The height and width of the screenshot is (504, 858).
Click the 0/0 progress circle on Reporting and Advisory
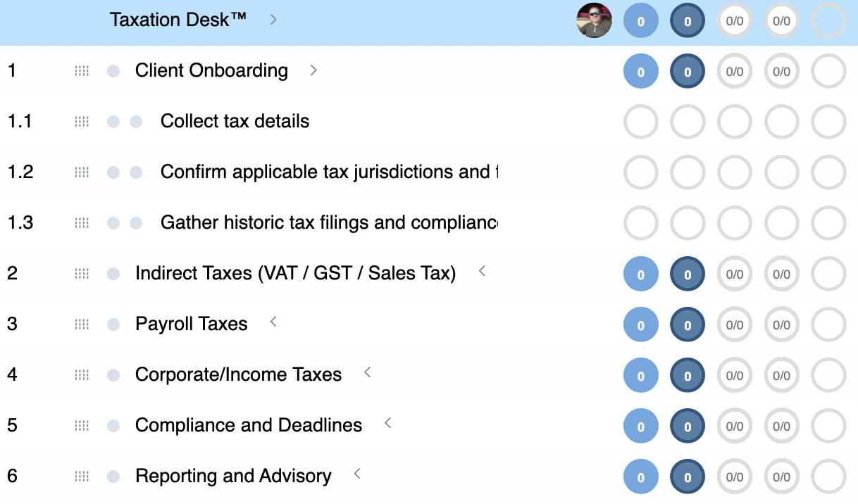[x=735, y=477]
